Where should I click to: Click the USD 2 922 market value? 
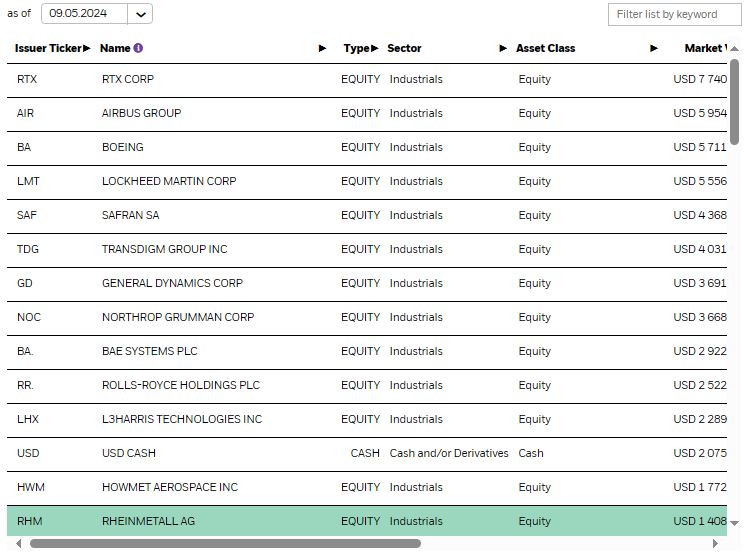coord(700,351)
